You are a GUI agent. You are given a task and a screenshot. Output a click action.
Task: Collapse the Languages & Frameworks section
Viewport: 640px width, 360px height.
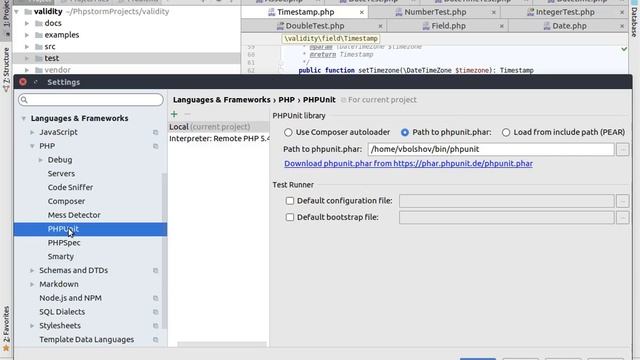(24, 118)
